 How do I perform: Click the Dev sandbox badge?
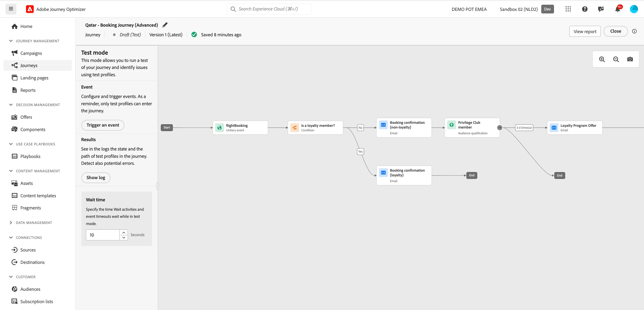pyautogui.click(x=547, y=9)
